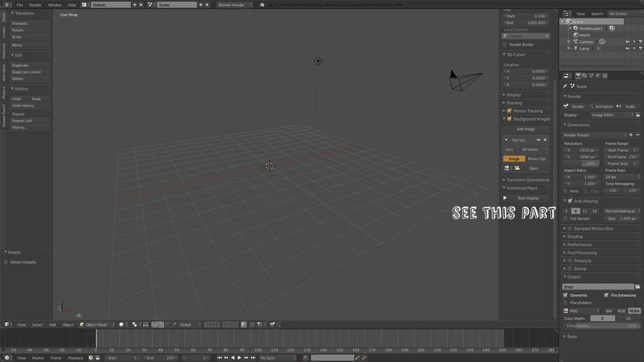This screenshot has height=362, width=644.
Task: Click the OpenGL render image icon
Action: click(x=272, y=325)
